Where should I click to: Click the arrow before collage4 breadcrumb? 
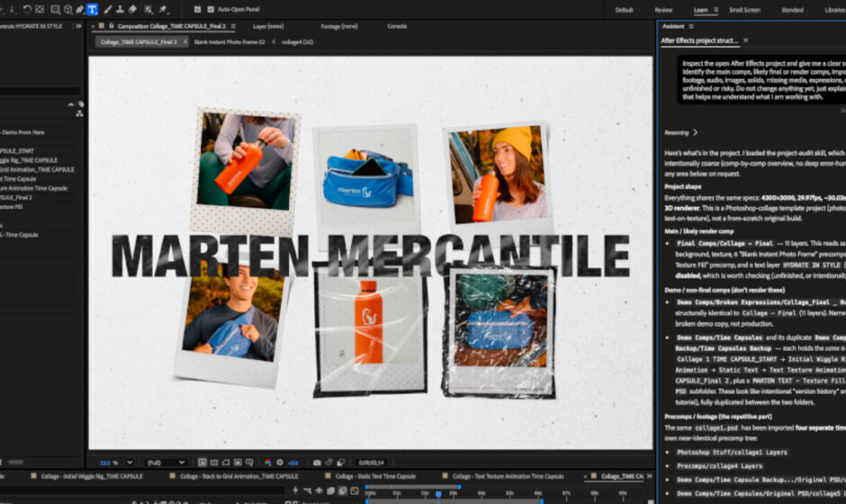274,41
